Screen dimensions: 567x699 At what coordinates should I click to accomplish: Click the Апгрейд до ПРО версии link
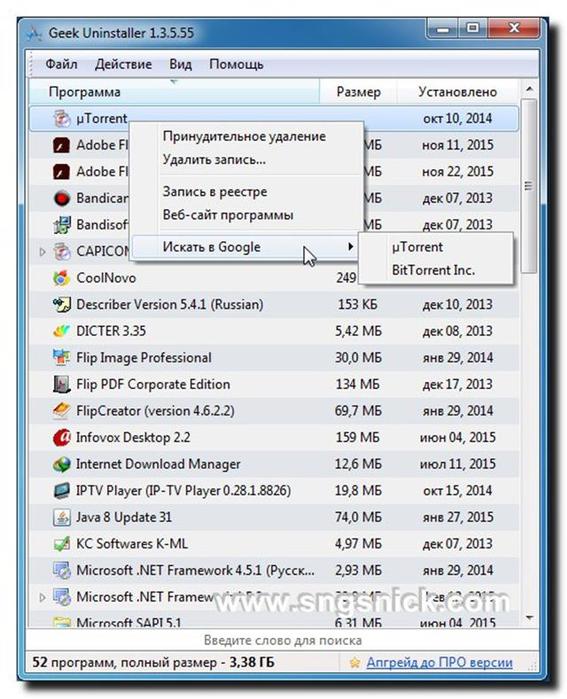pos(440,663)
